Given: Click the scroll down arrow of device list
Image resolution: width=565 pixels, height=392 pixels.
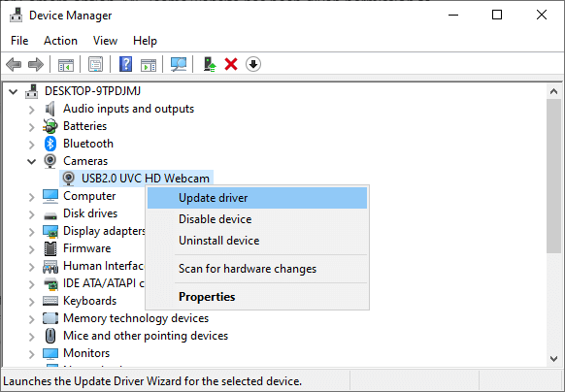Looking at the screenshot, I should click(553, 358).
